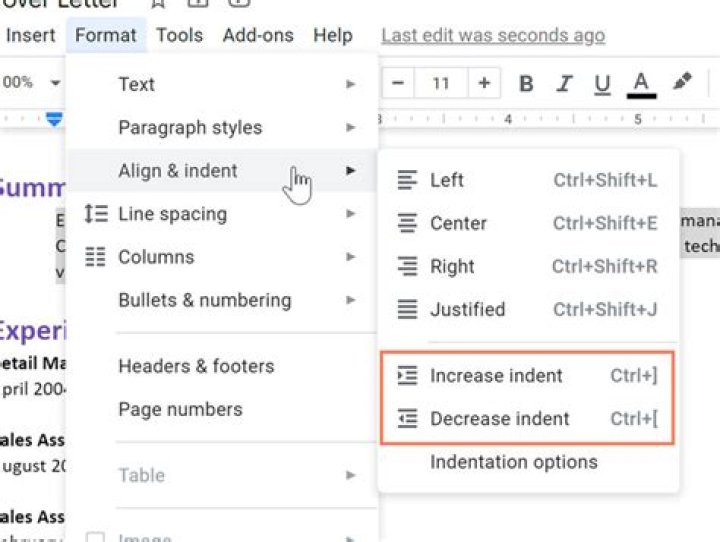Open the 'Last edit was seconds ago' link
720x542 pixels.
click(492, 35)
